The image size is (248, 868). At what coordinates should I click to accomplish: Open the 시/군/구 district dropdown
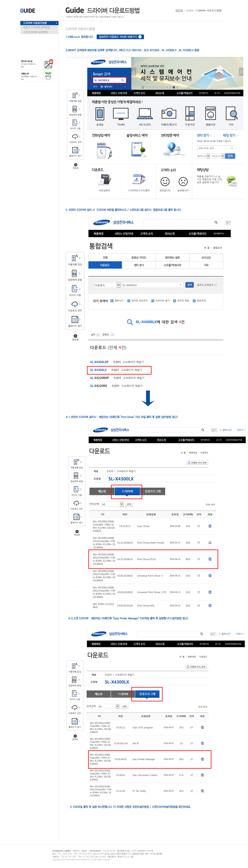click(217, 156)
